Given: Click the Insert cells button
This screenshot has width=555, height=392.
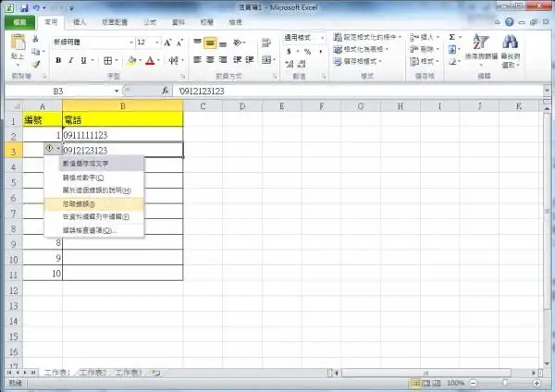Looking at the screenshot, I should point(424,37).
